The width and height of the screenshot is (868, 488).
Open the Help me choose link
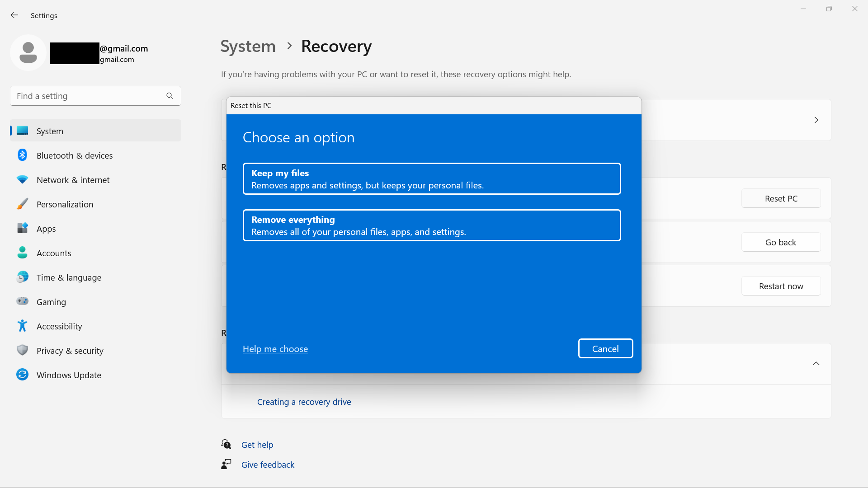coord(275,349)
